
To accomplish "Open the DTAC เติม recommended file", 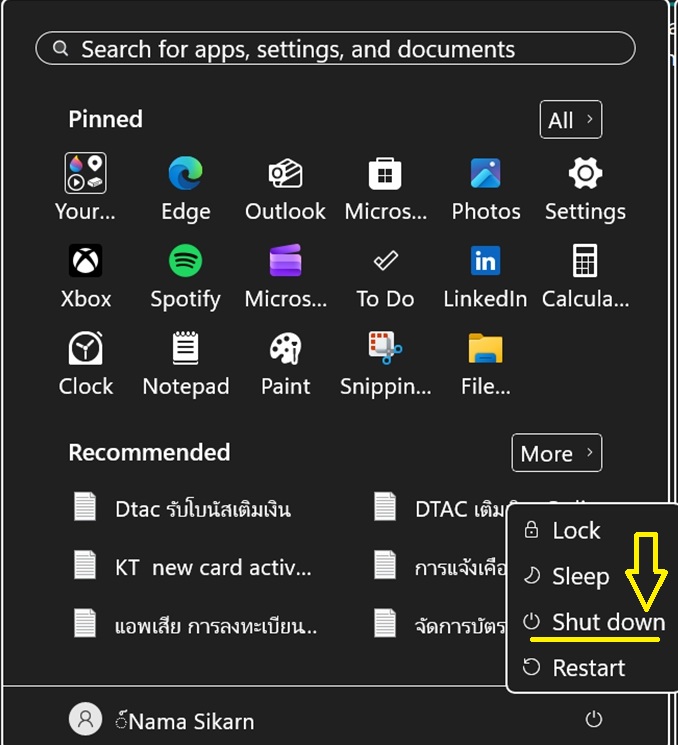I will [x=439, y=508].
